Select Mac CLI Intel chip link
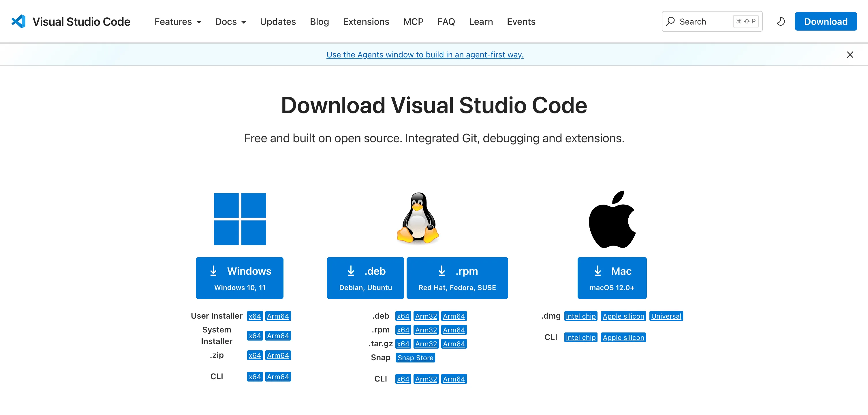The width and height of the screenshot is (868, 415). click(x=580, y=337)
